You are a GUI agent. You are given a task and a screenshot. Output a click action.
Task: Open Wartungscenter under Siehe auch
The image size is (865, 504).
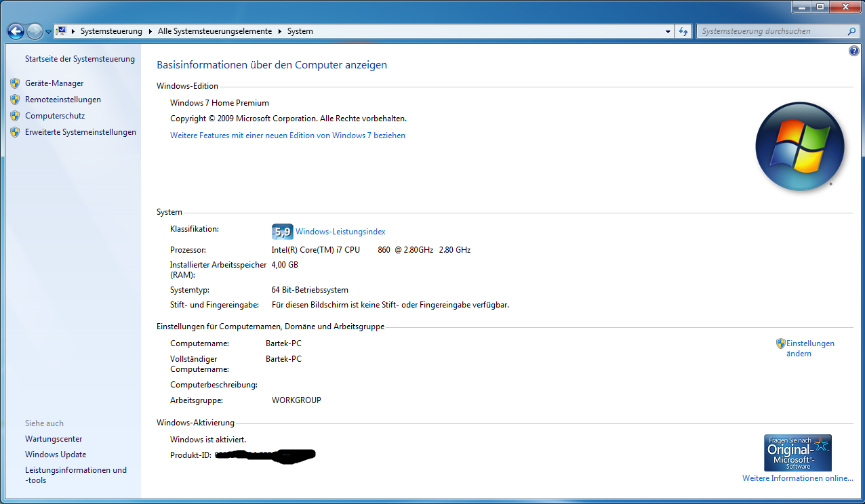[54, 439]
